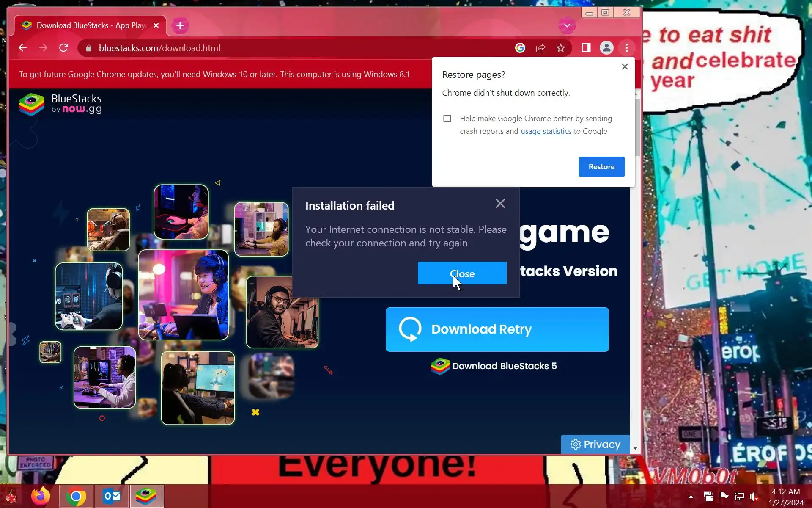The image size is (812, 508).
Task: Open the Chrome side panel icon
Action: (x=586, y=48)
